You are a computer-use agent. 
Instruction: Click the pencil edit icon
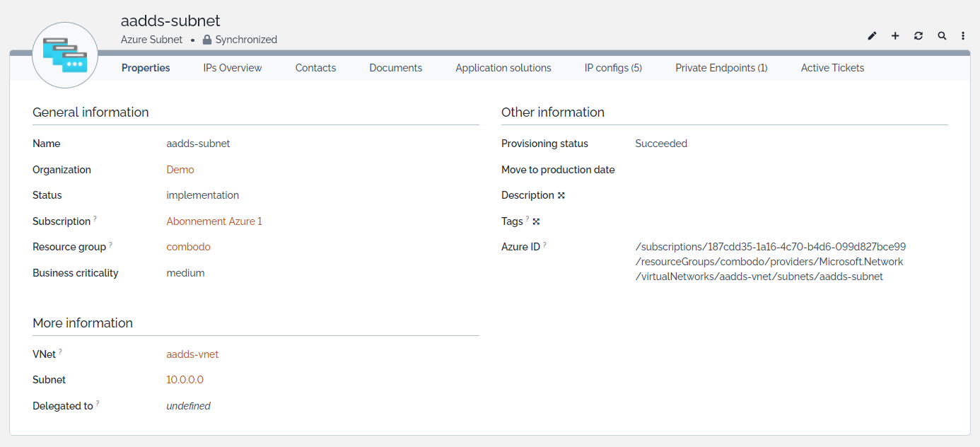click(x=872, y=36)
